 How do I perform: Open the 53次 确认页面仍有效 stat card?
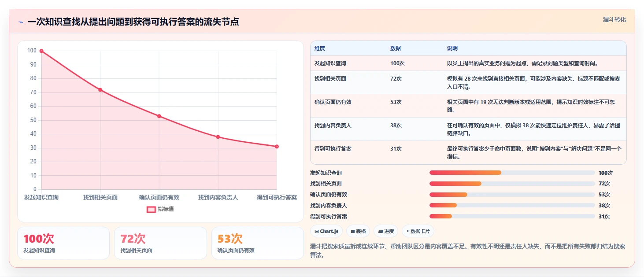tap(258, 243)
